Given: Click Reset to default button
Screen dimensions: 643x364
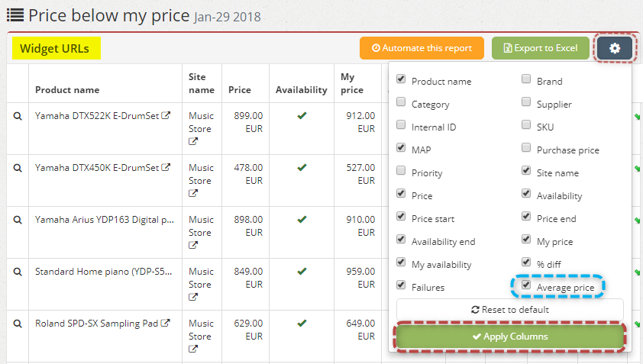Looking at the screenshot, I should click(x=509, y=310).
